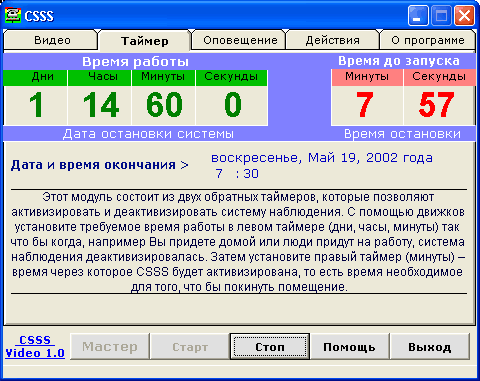This screenshot has width=480, height=381.
Task: Click the green Секунды header
Action: pos(232,77)
